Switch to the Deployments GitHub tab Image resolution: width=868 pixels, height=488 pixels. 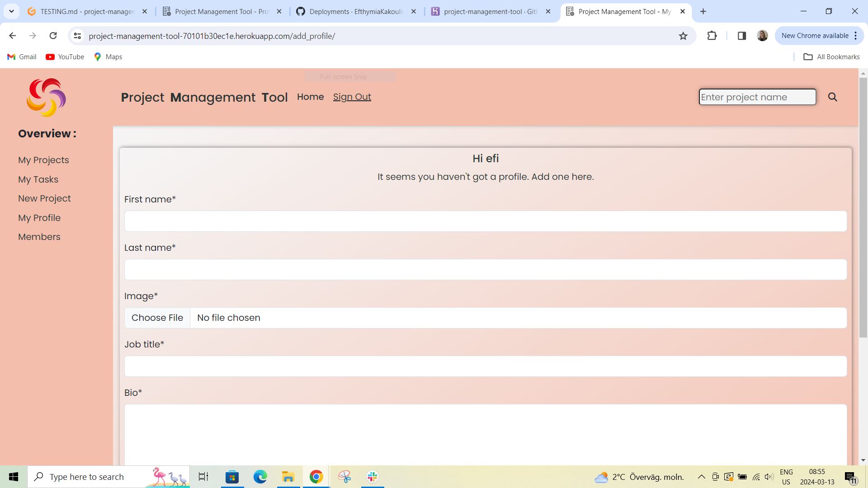click(357, 11)
